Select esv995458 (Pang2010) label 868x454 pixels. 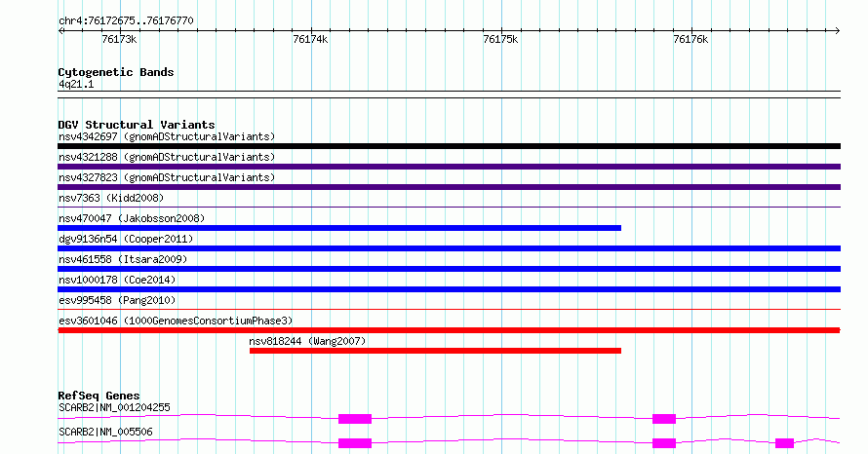[x=117, y=300]
